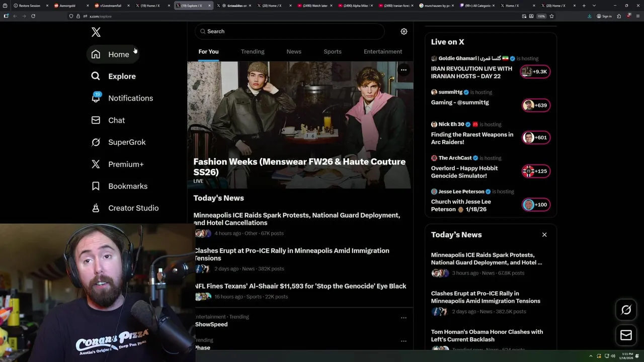Open the ShowSpeed trending topic
Viewport: 644px width, 362px height.
(211, 324)
